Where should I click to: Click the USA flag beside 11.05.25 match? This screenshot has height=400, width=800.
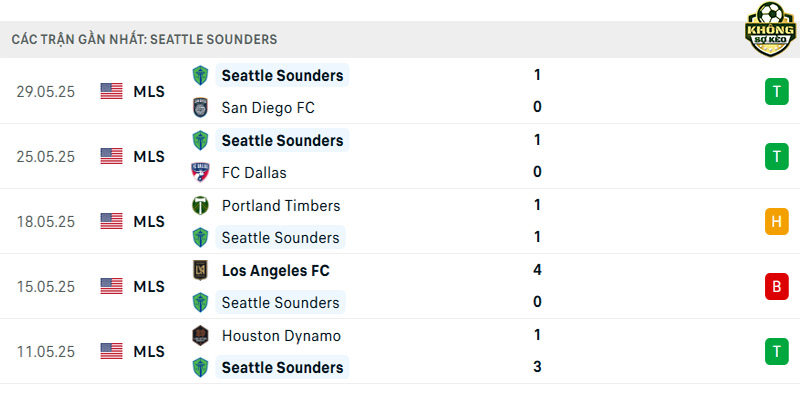point(111,351)
